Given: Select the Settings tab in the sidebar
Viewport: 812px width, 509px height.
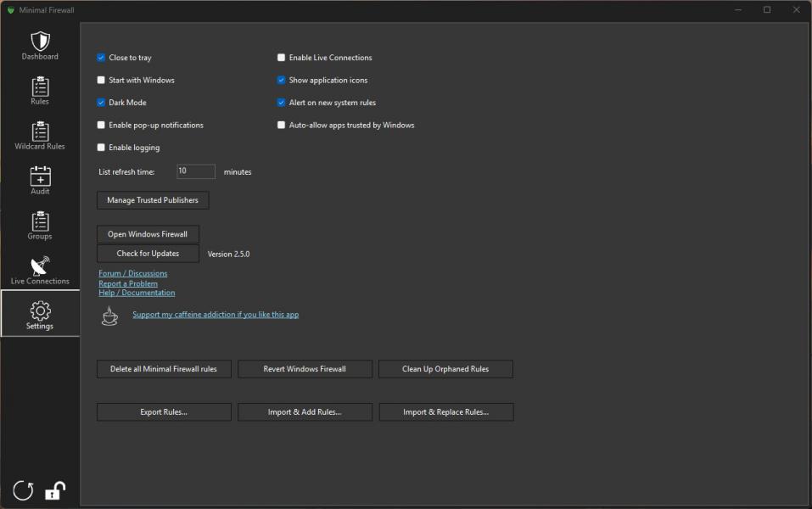Looking at the screenshot, I should 40,313.
